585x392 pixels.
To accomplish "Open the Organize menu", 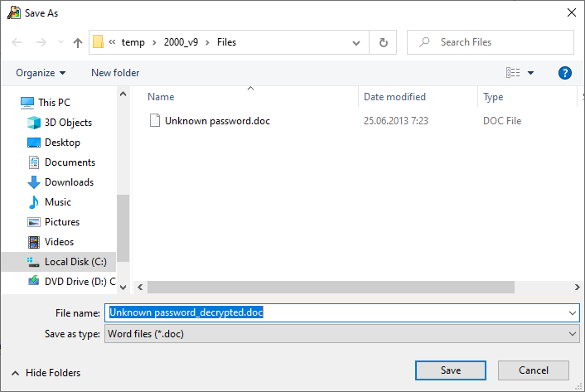I will [x=41, y=73].
